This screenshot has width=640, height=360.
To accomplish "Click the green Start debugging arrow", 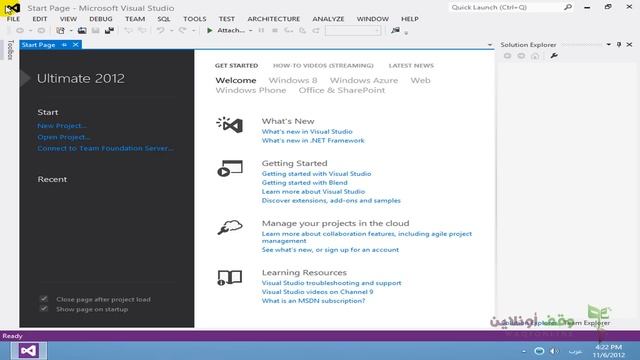I will [x=209, y=30].
